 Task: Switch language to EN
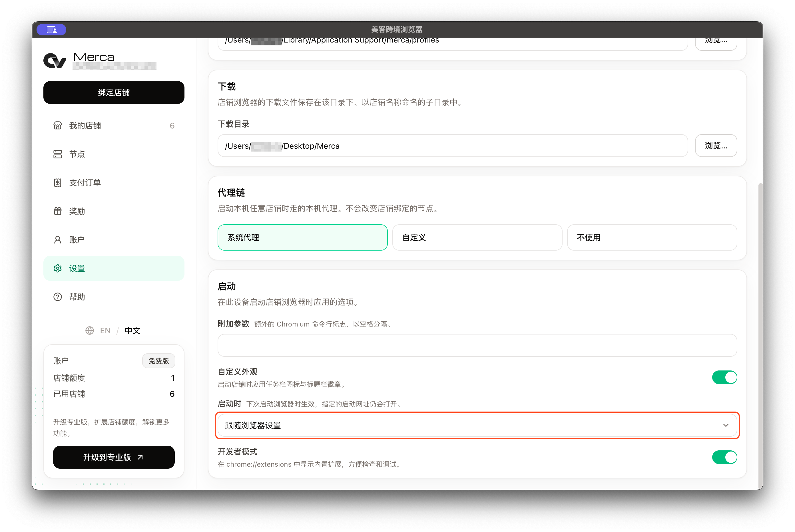click(x=105, y=331)
